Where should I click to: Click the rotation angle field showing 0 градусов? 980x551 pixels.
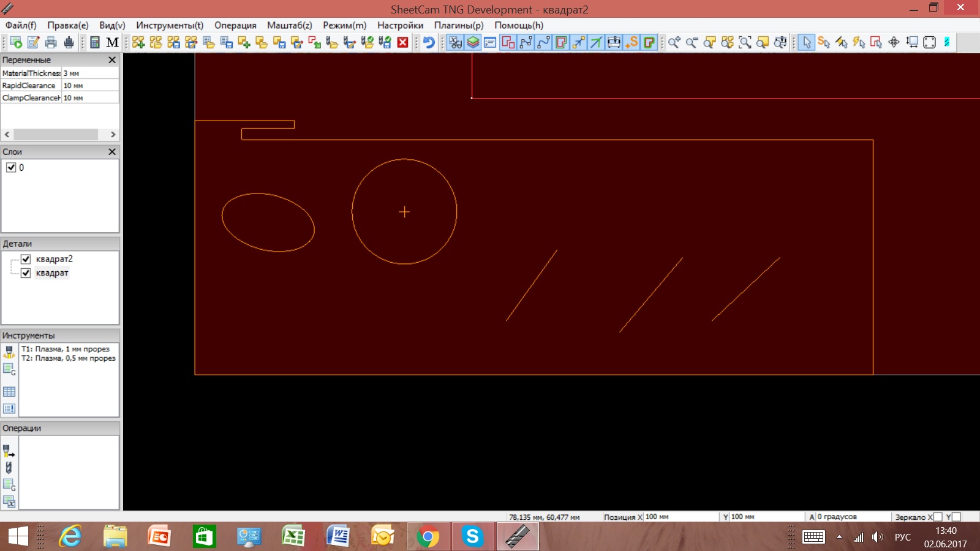tap(852, 517)
